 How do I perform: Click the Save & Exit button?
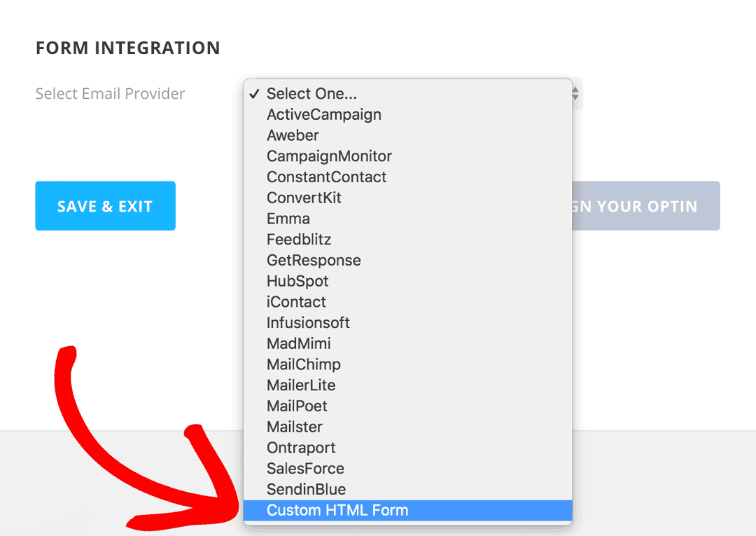point(105,205)
